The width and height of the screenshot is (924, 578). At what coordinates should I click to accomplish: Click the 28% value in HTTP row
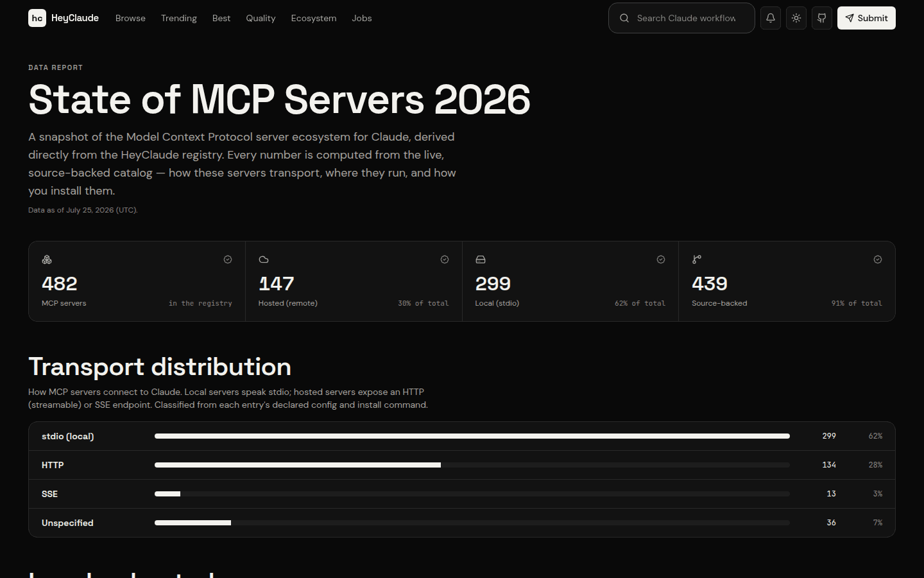coord(876,465)
